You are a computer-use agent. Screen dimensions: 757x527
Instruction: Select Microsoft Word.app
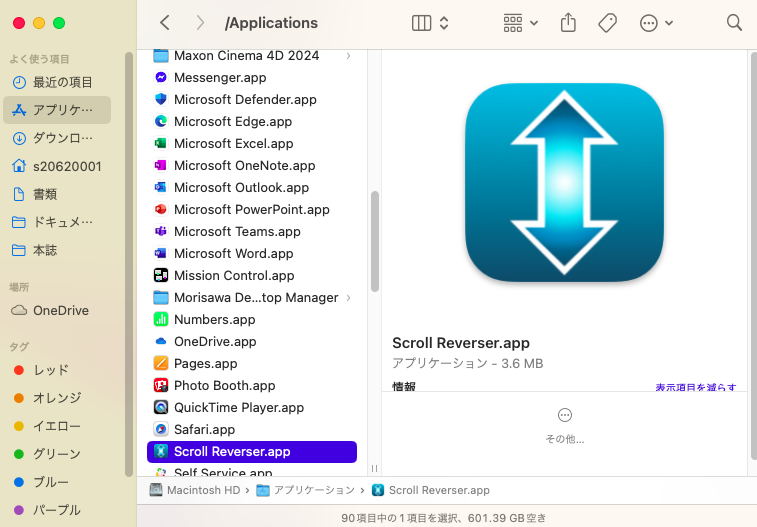pyautogui.click(x=252, y=253)
